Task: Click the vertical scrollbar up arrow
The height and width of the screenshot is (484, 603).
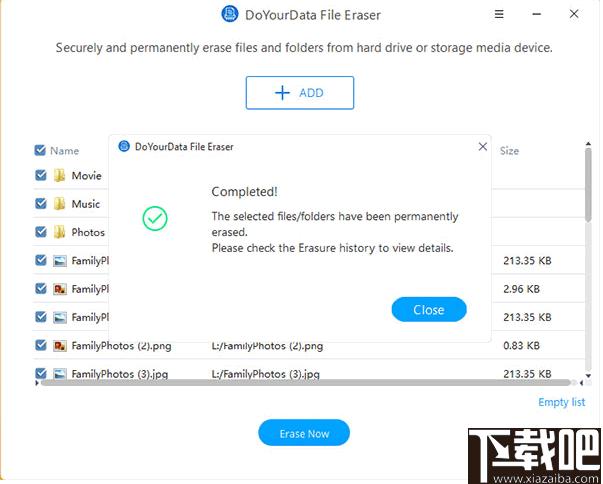Action: (588, 144)
